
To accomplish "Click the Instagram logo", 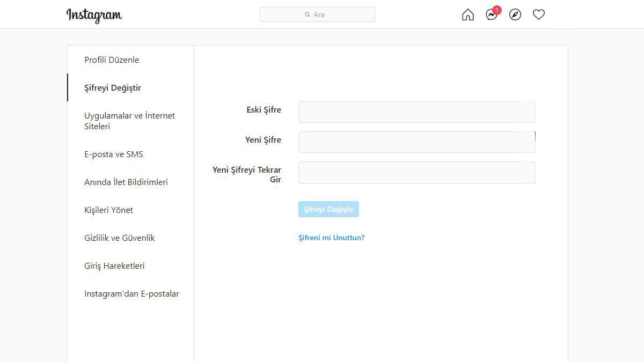I will pyautogui.click(x=94, y=15).
